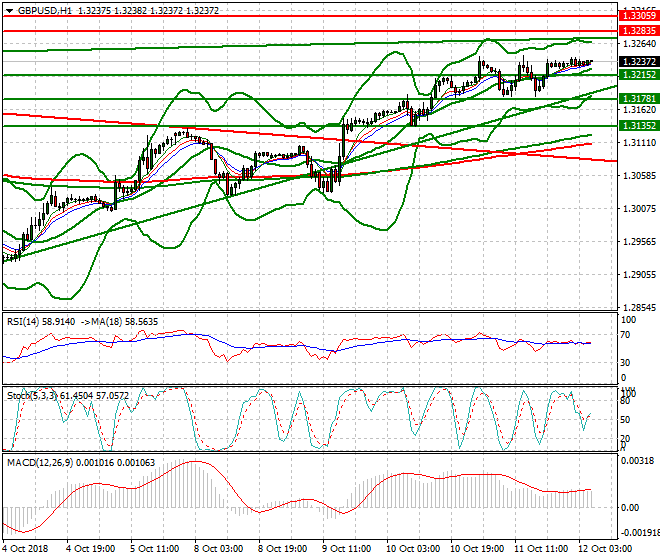Click the 1.32640 price scale value

click(639, 44)
